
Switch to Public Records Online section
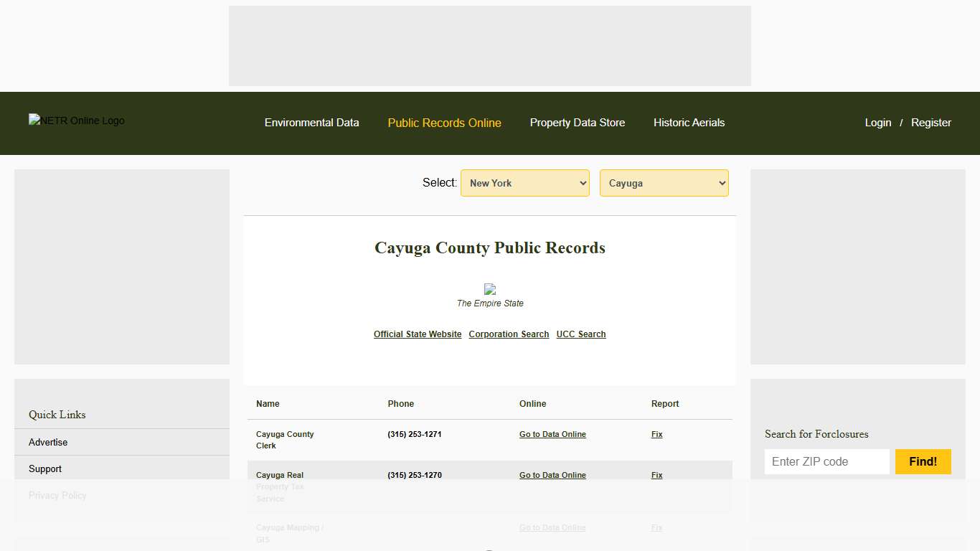(x=444, y=123)
